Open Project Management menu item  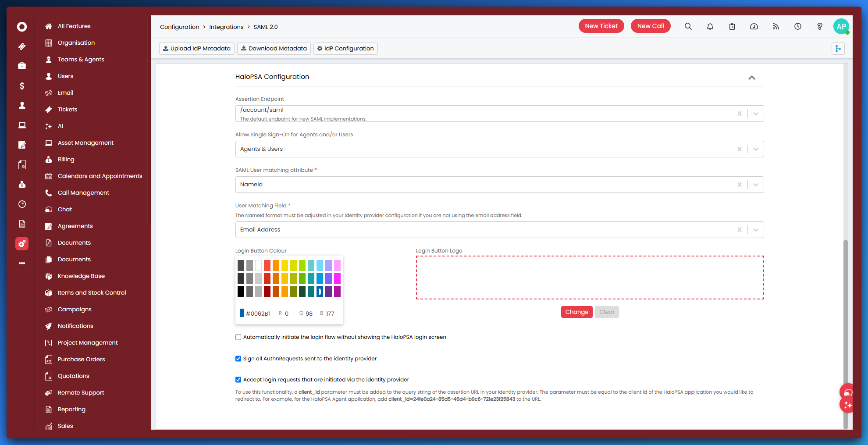(88, 343)
